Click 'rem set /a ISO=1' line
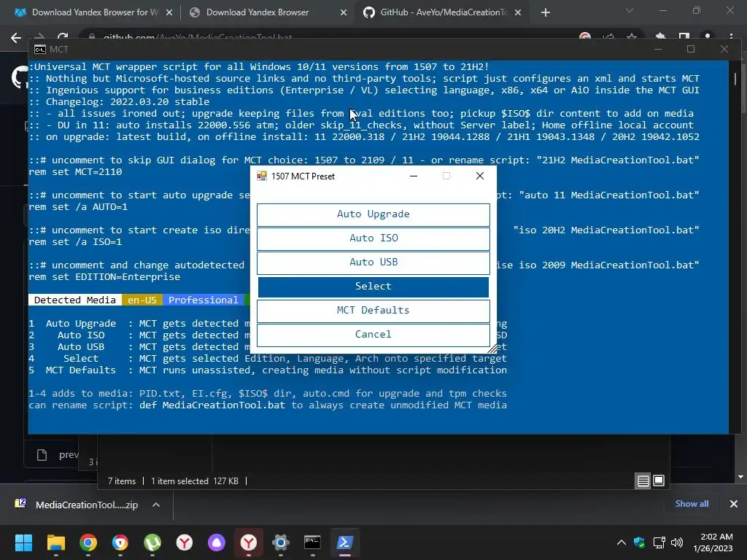This screenshot has height=560, width=747. click(x=75, y=242)
